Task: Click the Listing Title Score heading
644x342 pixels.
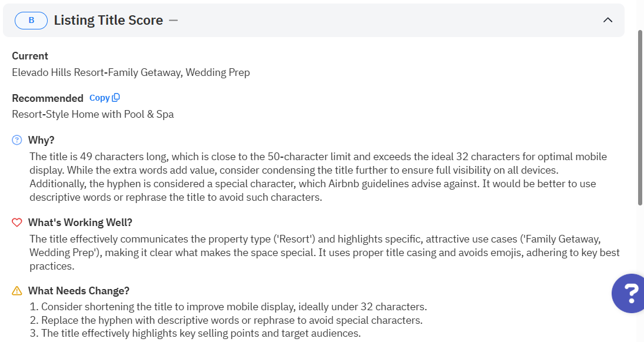Action: [108, 21]
